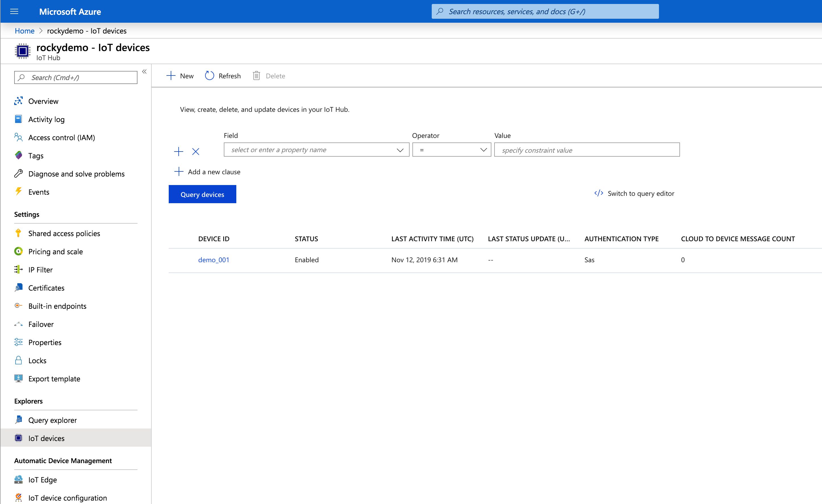The width and height of the screenshot is (822, 504).
Task: Select IoT devices menu item
Action: pyautogui.click(x=46, y=438)
